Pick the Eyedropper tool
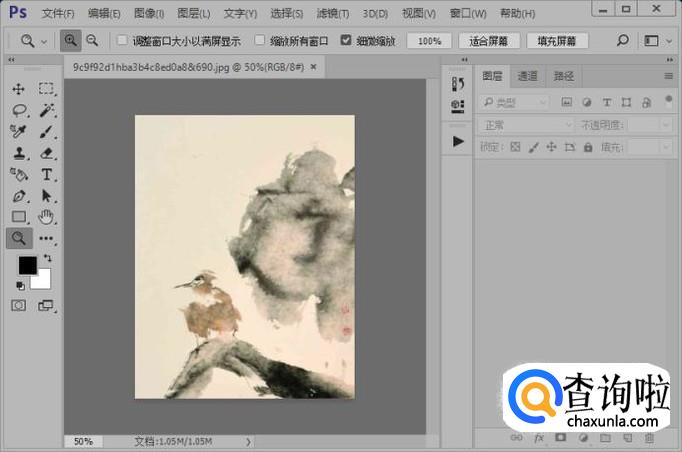The height and width of the screenshot is (452, 682). pos(19,132)
